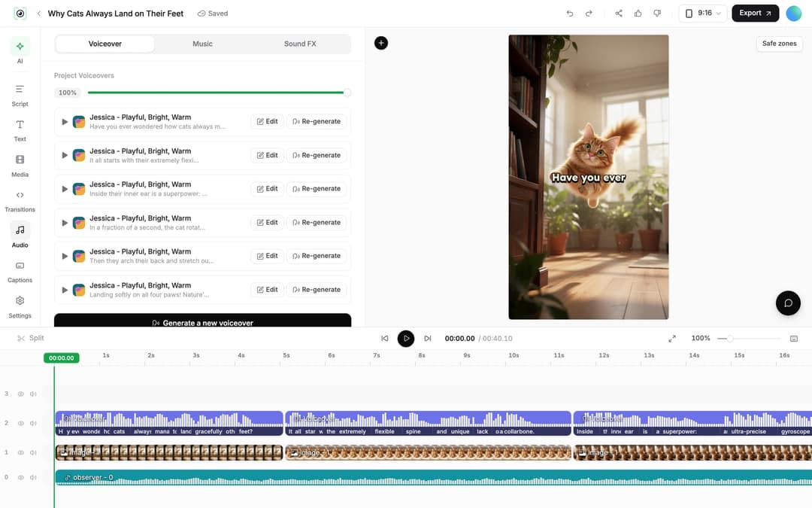The height and width of the screenshot is (508, 812).
Task: Click the timeline zoom slider handle
Action: click(x=729, y=339)
